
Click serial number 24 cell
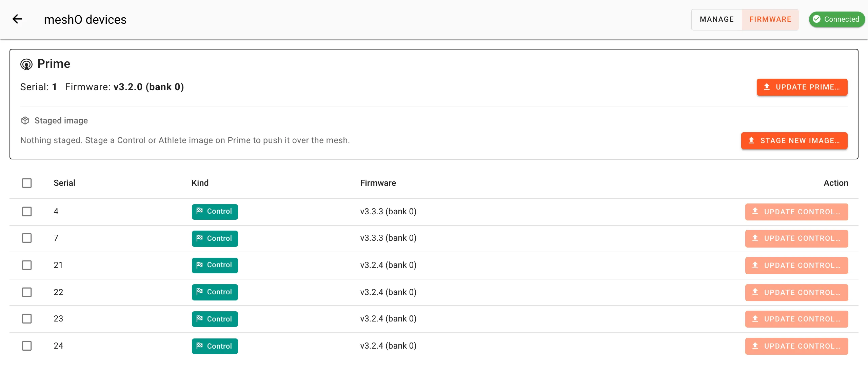[58, 346]
